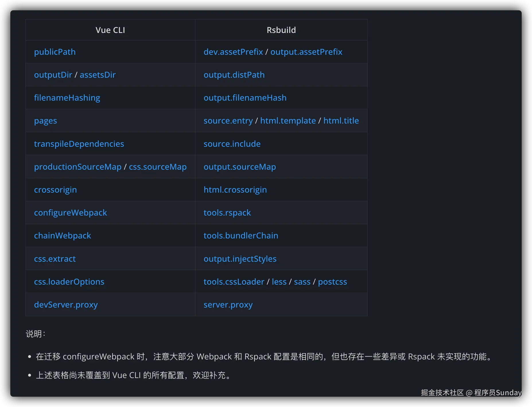
Task: Open the transpileDependencies link
Action: [79, 144]
